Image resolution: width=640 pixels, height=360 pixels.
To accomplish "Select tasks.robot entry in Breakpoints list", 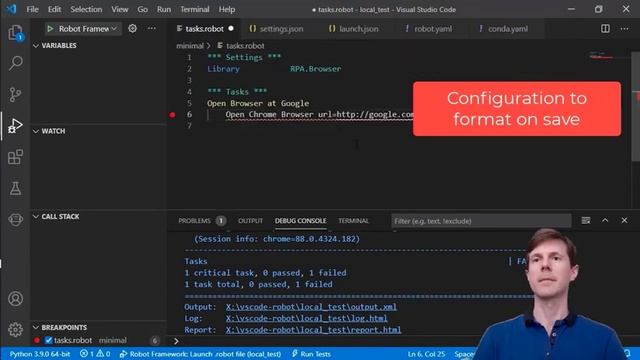I will click(98, 340).
